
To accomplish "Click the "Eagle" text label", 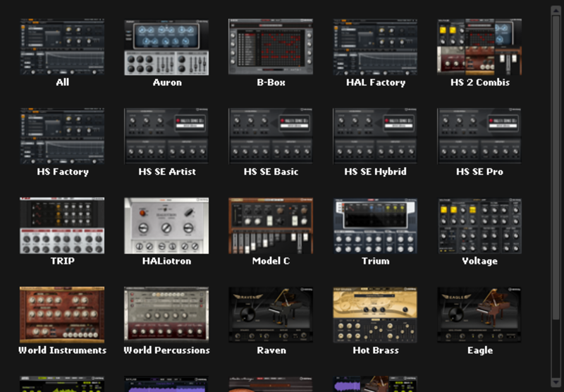I will tap(480, 350).
